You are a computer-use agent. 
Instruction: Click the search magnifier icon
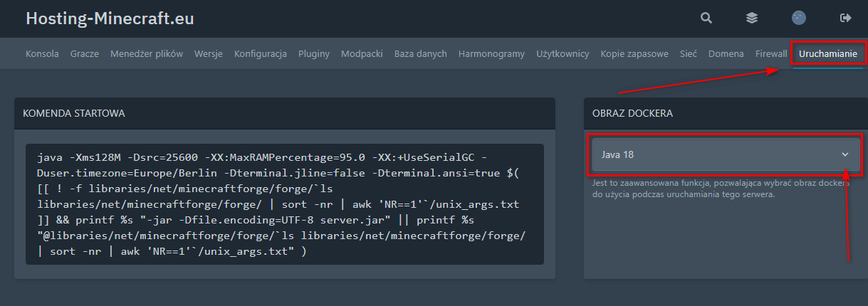coord(706,18)
